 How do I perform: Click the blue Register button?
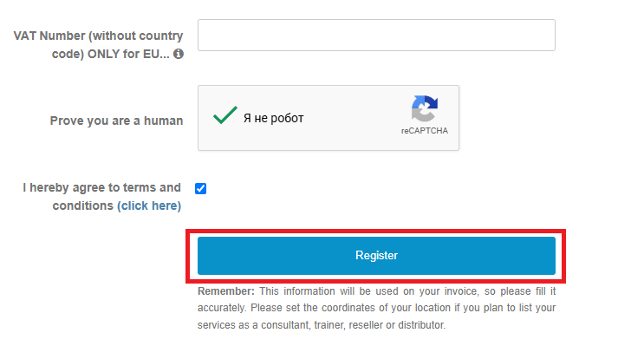point(376,256)
